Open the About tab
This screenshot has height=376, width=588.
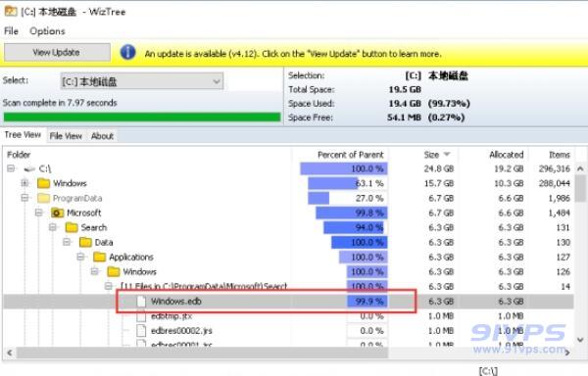coord(102,136)
